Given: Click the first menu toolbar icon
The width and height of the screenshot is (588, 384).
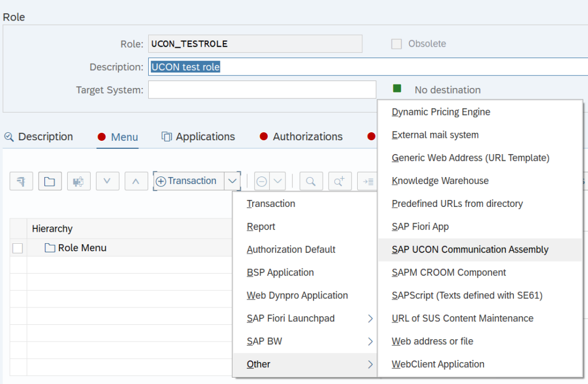Looking at the screenshot, I should (x=21, y=181).
